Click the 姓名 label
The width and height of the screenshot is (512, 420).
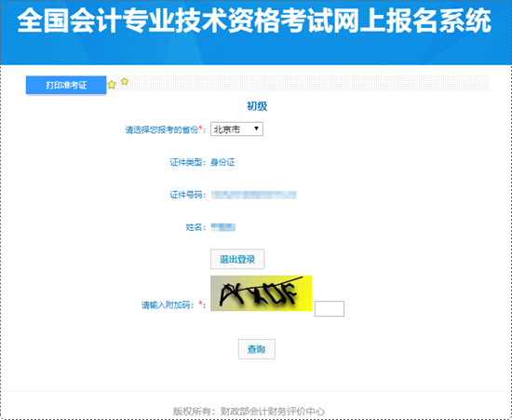(x=195, y=227)
